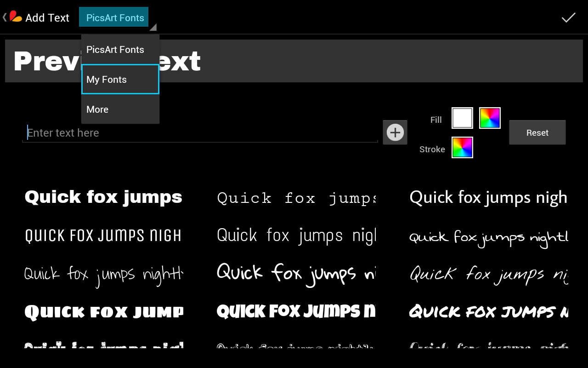Pick the bold marker handwriting font sample
The width and height of the screenshot is (588, 368).
(x=296, y=274)
